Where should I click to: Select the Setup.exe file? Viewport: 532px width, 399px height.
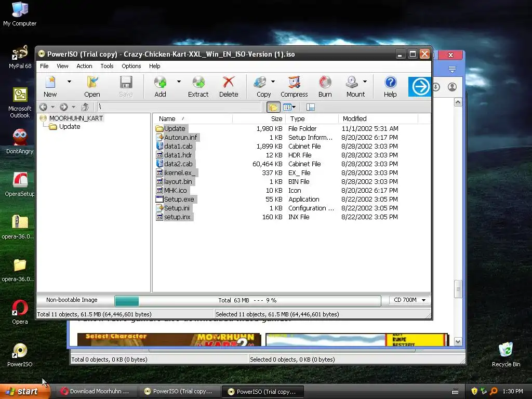tap(179, 199)
